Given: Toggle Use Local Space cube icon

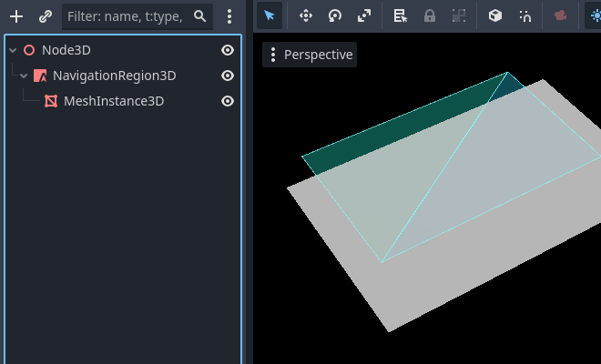Looking at the screenshot, I should pyautogui.click(x=494, y=15).
